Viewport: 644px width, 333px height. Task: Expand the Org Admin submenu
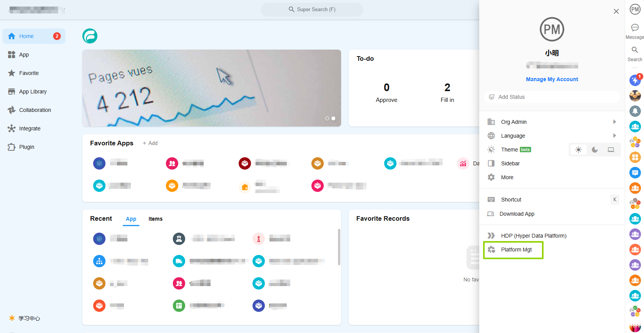pyautogui.click(x=614, y=122)
